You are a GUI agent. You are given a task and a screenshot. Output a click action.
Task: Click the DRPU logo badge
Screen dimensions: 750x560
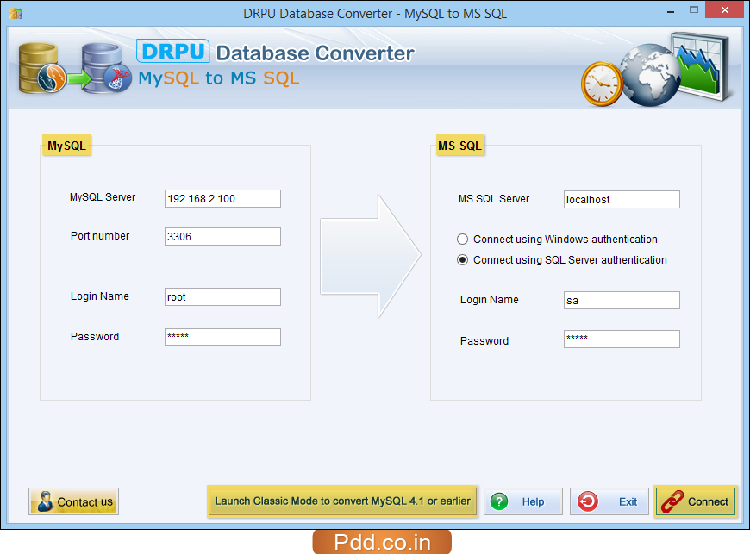tap(172, 51)
